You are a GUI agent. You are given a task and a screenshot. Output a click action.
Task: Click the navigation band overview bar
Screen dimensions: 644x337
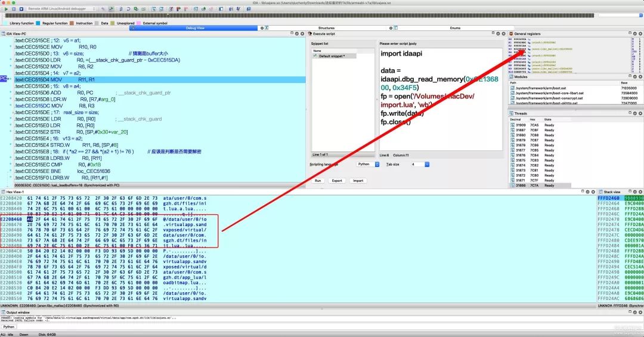[322, 16]
